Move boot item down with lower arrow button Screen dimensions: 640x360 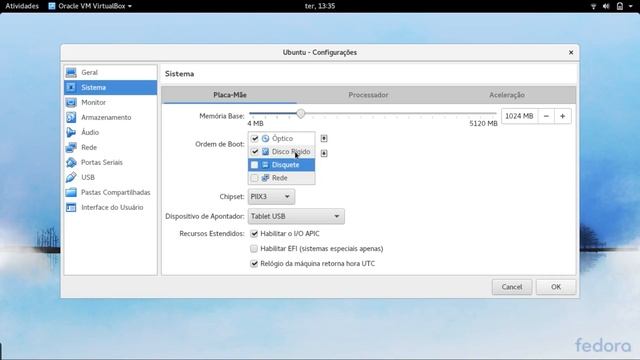pos(324,153)
